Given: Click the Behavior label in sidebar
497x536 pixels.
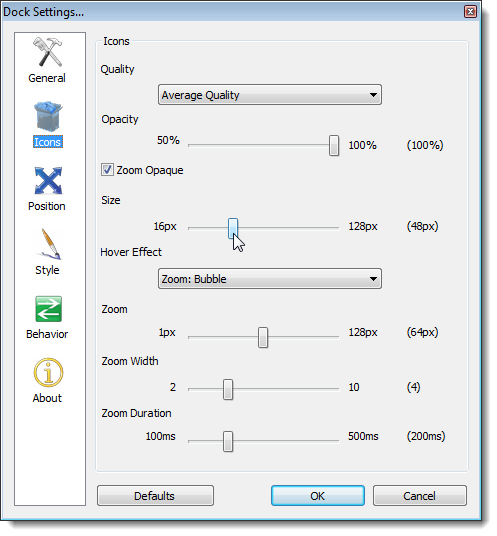Looking at the screenshot, I should [47, 334].
